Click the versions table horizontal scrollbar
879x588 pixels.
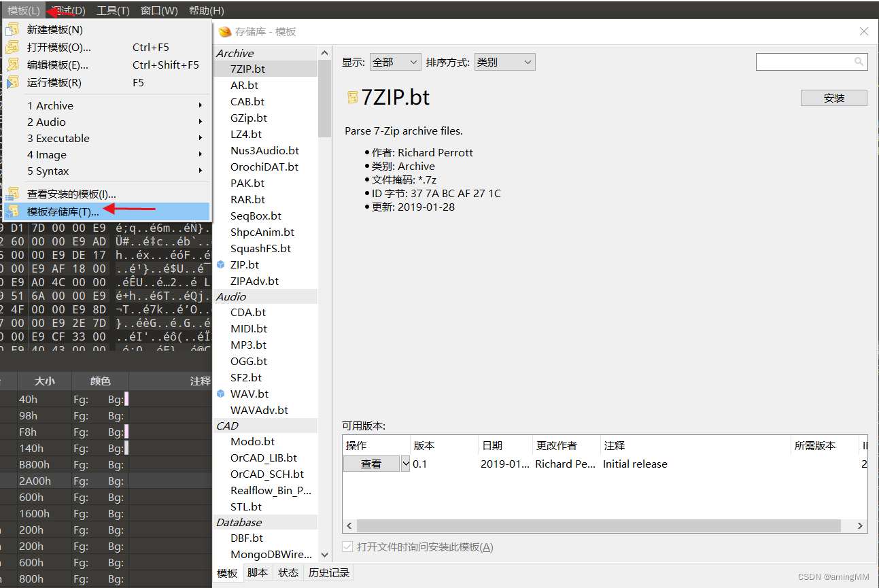598,525
